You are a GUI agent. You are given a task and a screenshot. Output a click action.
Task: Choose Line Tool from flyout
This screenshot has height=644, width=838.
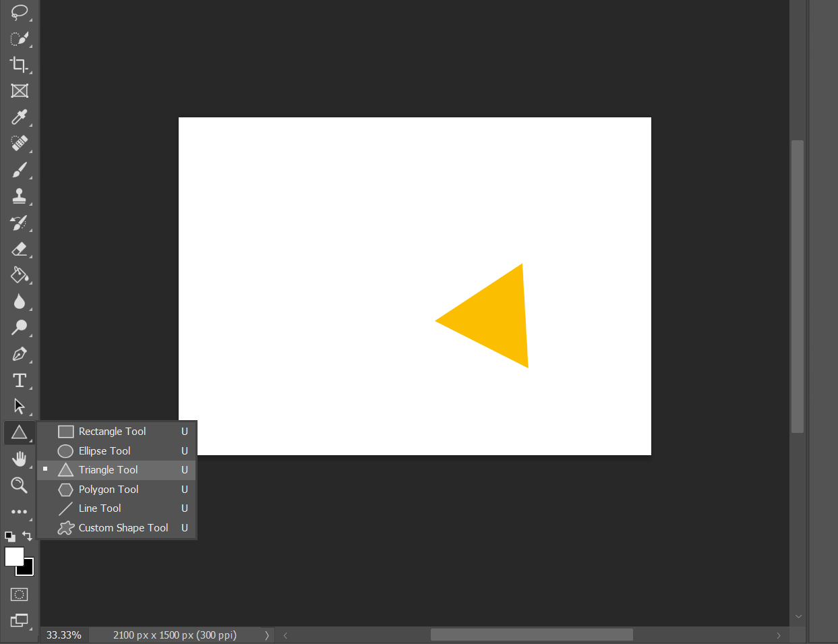(x=117, y=508)
